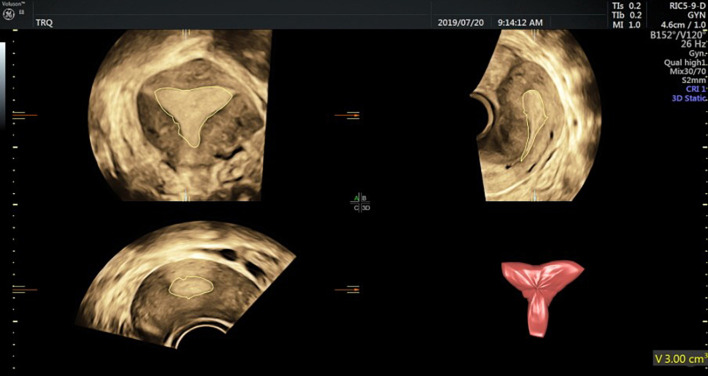Click the orange focal marker beside the top view
This screenshot has height=376, width=708.
pos(25,116)
